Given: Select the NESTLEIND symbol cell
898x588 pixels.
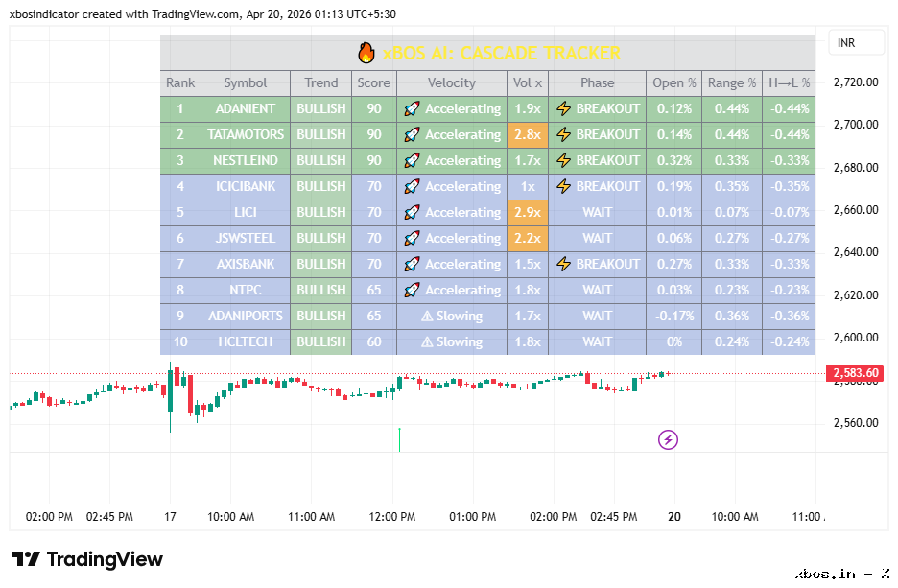Looking at the screenshot, I should coord(246,160).
